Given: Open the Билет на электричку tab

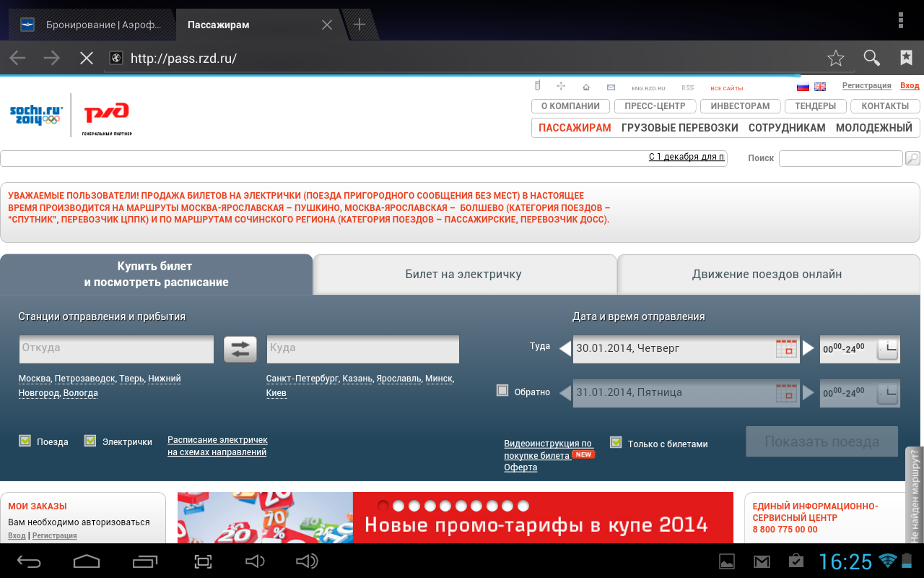Looking at the screenshot, I should point(463,275).
